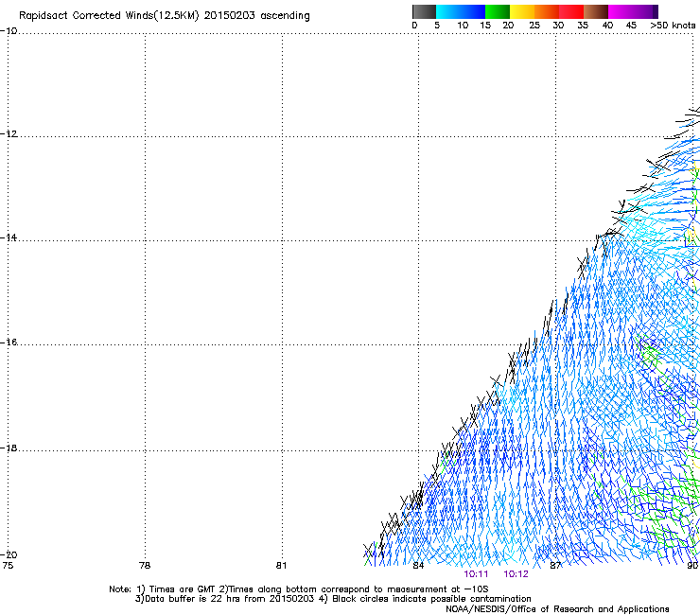This screenshot has width=700, height=615.
Task: Click the orange 25-30 knots color swatch
Action: [547, 11]
